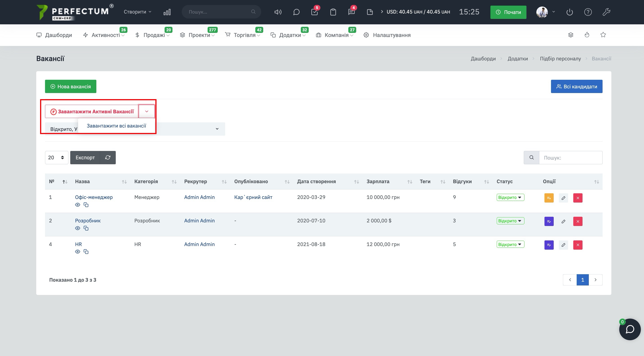Go to next page of results
Screen dimensions: 644x356
click(x=596, y=280)
